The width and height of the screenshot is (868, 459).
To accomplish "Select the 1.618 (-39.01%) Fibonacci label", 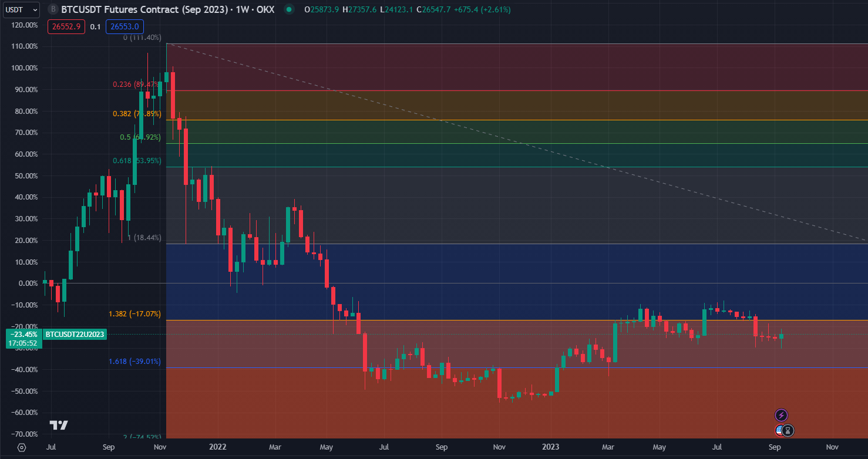I will click(134, 362).
